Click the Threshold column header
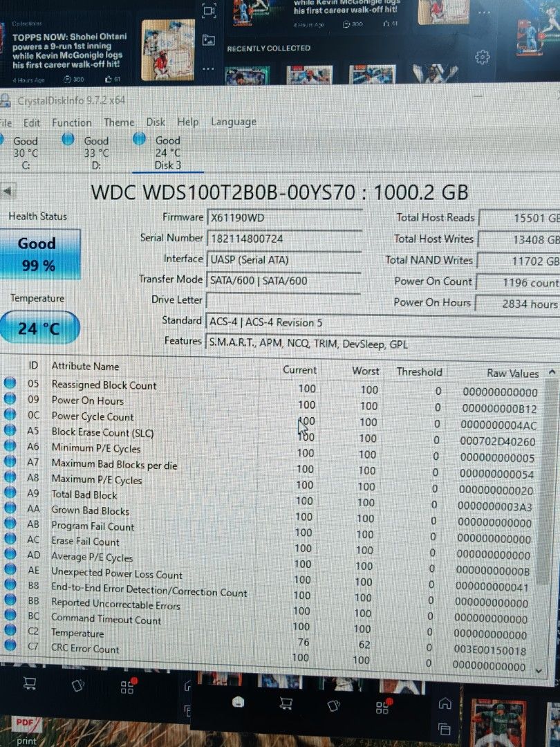 420,372
